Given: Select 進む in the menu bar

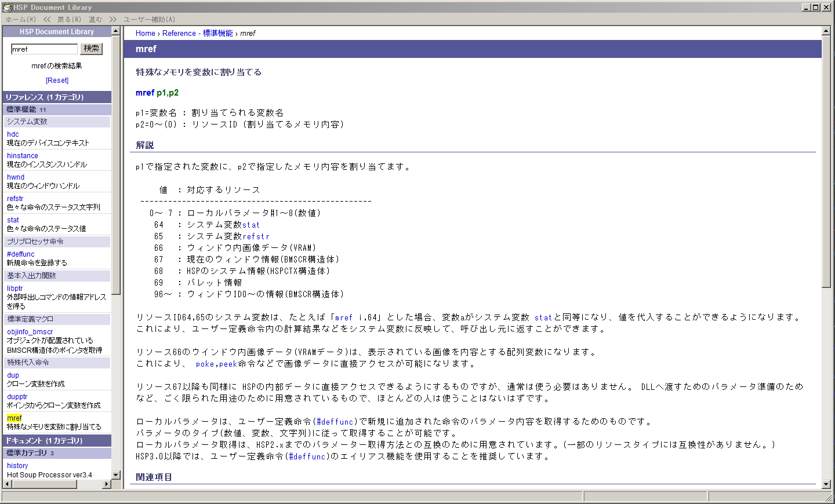Looking at the screenshot, I should [x=95, y=20].
